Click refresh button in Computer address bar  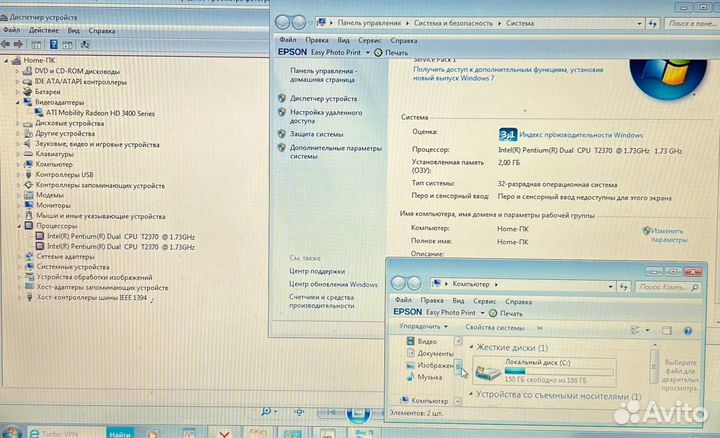coord(623,287)
